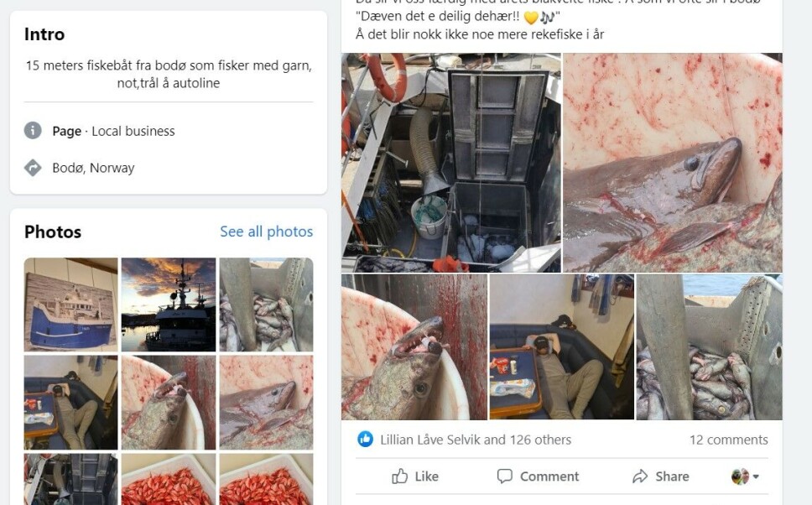Click the blue like reaction icon
812x505 pixels.
pyautogui.click(x=365, y=440)
